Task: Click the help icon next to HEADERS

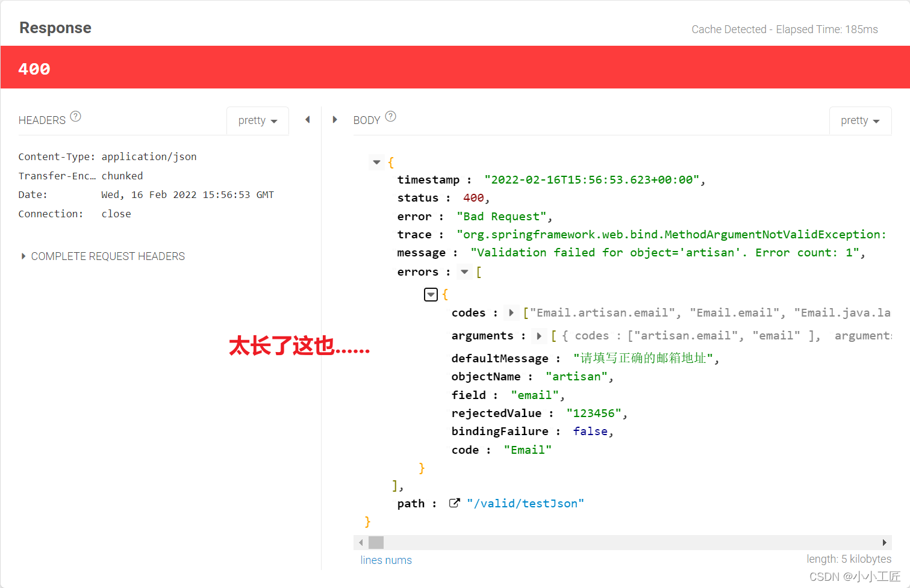Action: tap(75, 117)
